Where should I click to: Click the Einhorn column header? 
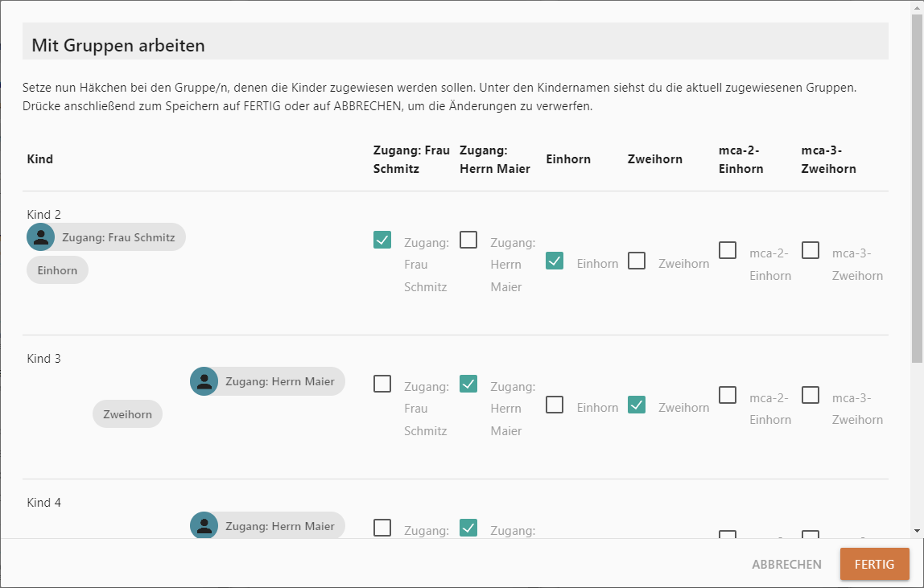[x=568, y=159]
